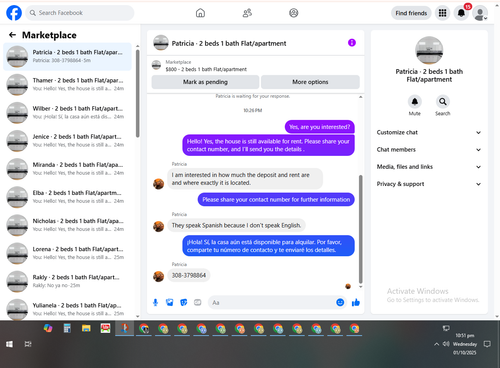Screen dimensions: 500x368
Task: Send a thumbs-up like
Action: [x=356, y=302]
